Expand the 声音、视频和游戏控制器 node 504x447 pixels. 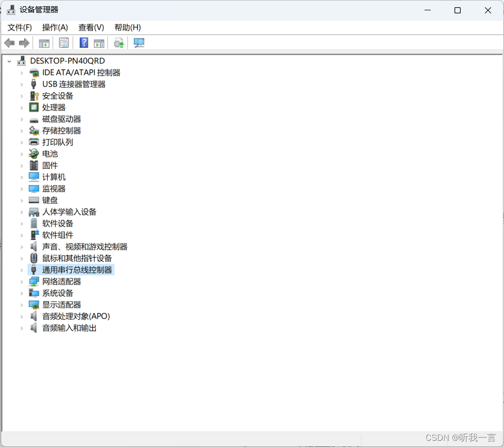(22, 247)
